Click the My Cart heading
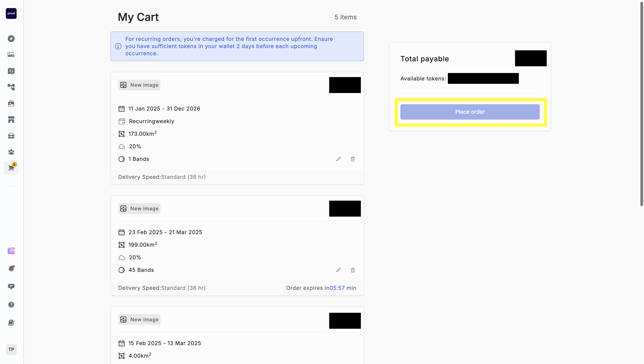This screenshot has height=364, width=644. pos(138,17)
